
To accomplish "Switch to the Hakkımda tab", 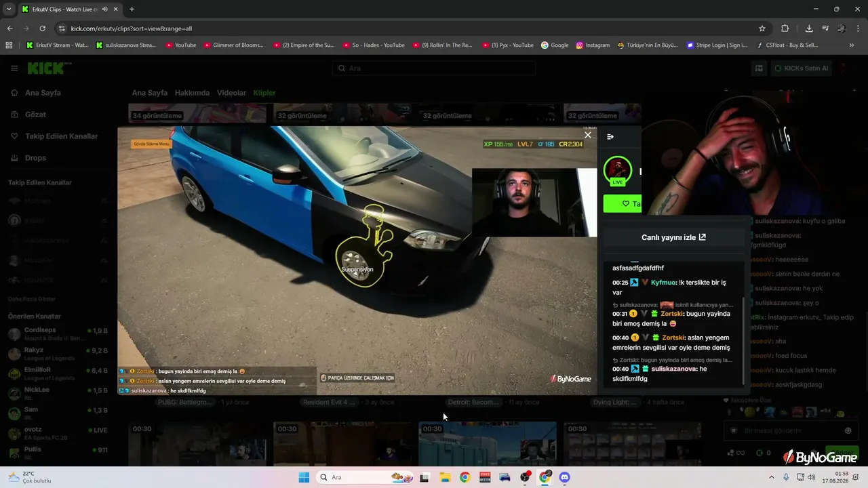I will point(192,93).
